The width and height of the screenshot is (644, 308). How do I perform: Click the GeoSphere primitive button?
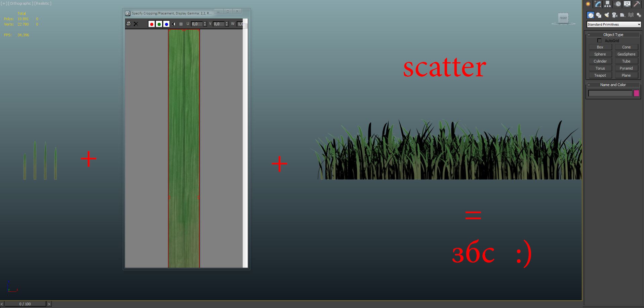click(x=626, y=54)
